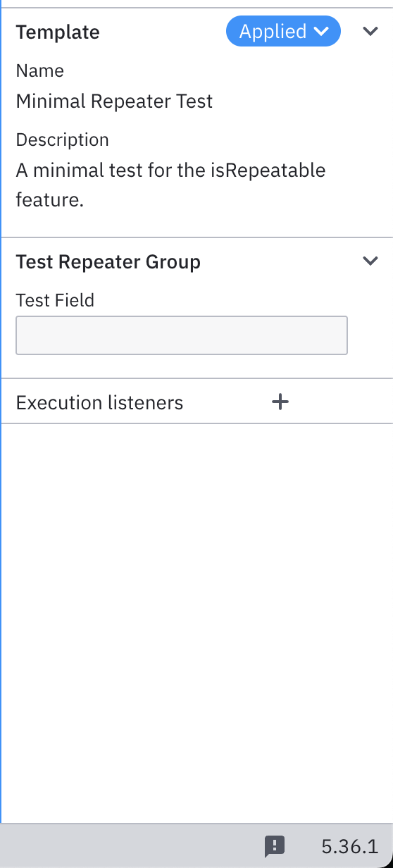This screenshot has width=393, height=868.
Task: Open the feedback speech bubble icon
Action: pos(274,845)
